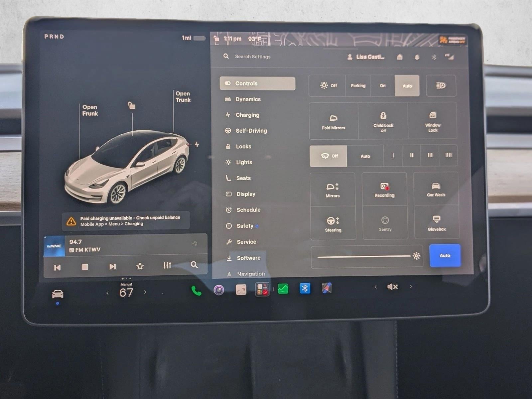Start dashcam Recording tile

coord(384,190)
